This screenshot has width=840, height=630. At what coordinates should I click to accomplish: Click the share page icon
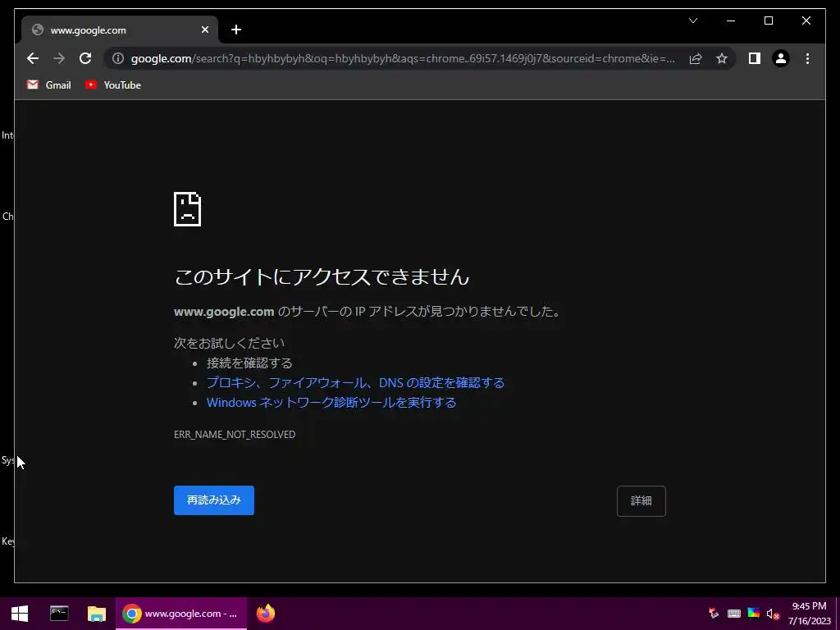[696, 58]
